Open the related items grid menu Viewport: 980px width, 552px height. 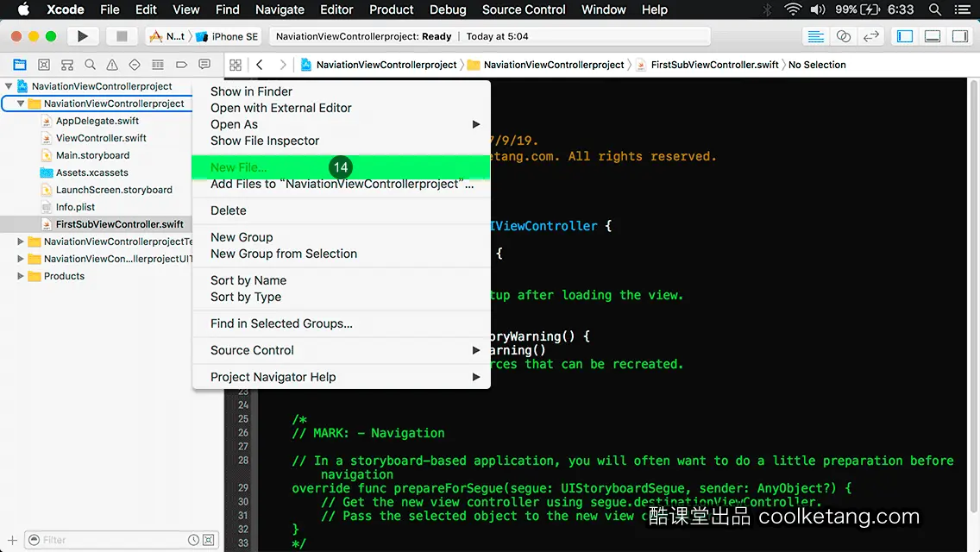tap(236, 65)
